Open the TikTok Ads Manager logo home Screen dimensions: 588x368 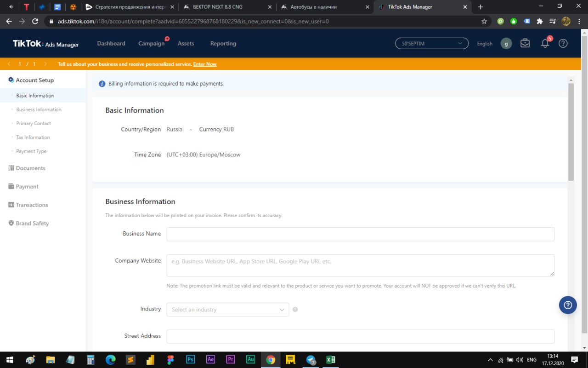click(46, 44)
